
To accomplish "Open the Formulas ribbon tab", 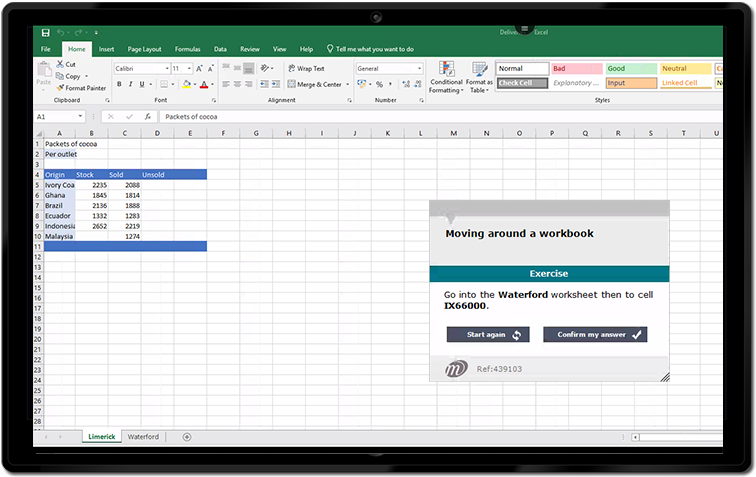I will pyautogui.click(x=187, y=49).
